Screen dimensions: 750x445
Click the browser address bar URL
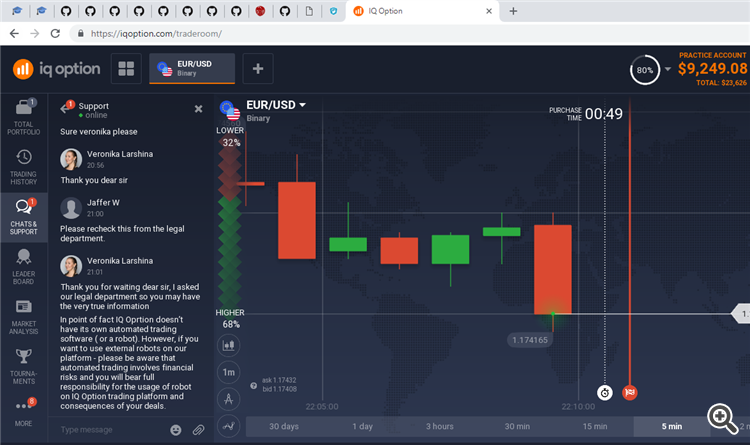pos(156,33)
